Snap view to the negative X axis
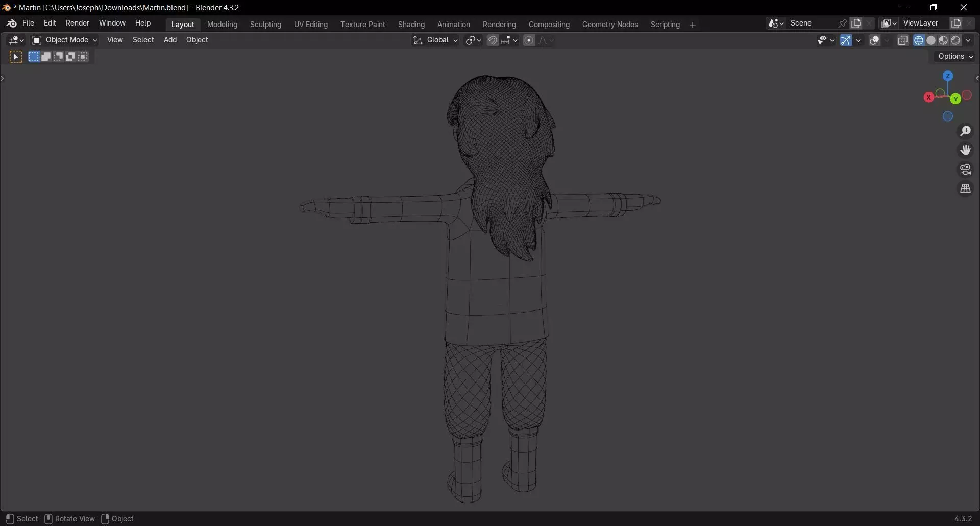The height and width of the screenshot is (526, 980). (967, 95)
